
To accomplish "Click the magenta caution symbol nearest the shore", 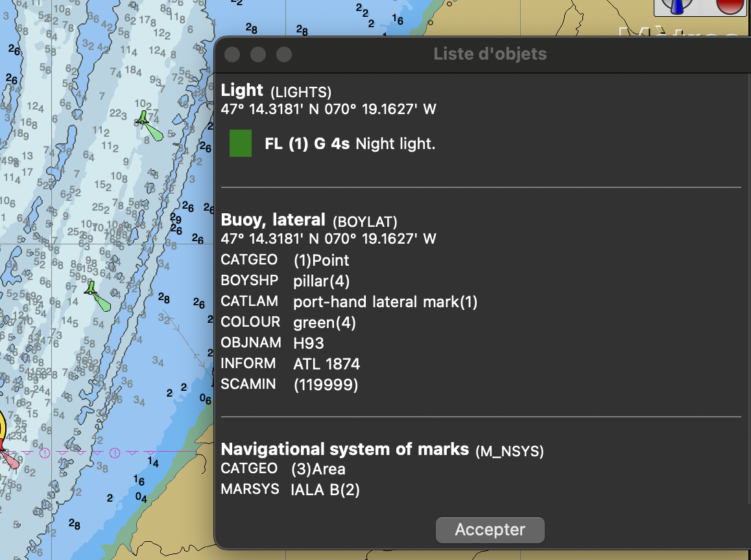I will 115,452.
